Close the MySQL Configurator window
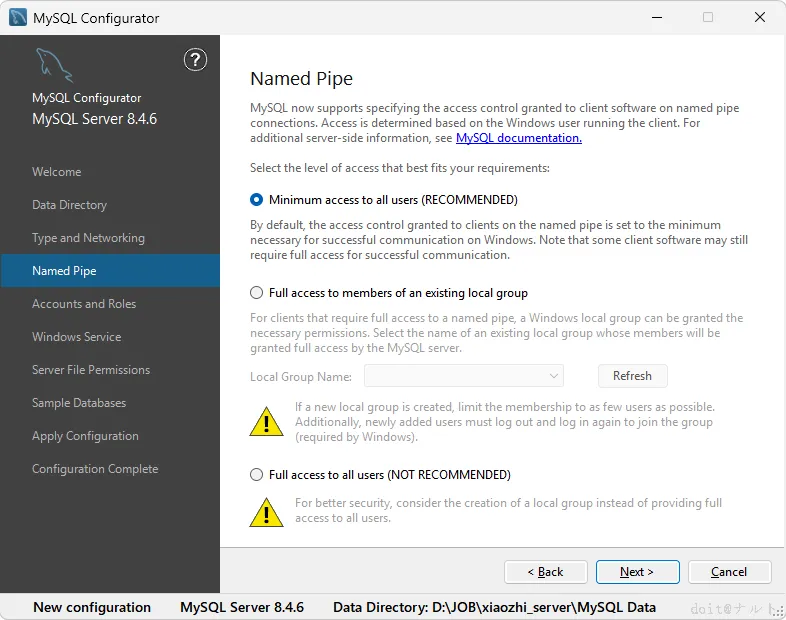 [759, 18]
